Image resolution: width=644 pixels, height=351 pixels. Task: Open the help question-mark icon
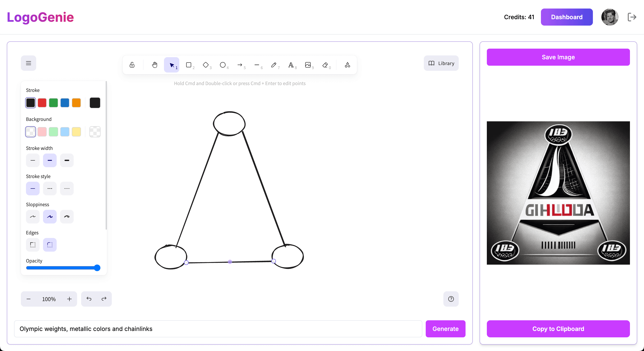(x=451, y=299)
